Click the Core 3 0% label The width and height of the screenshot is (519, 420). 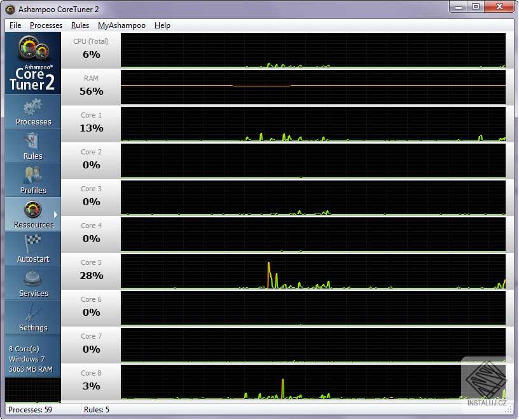pos(91,196)
